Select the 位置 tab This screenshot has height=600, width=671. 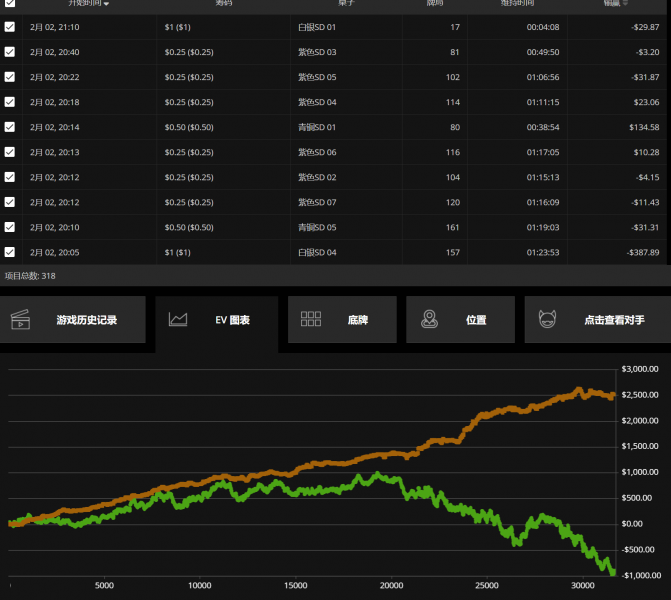[476, 320]
